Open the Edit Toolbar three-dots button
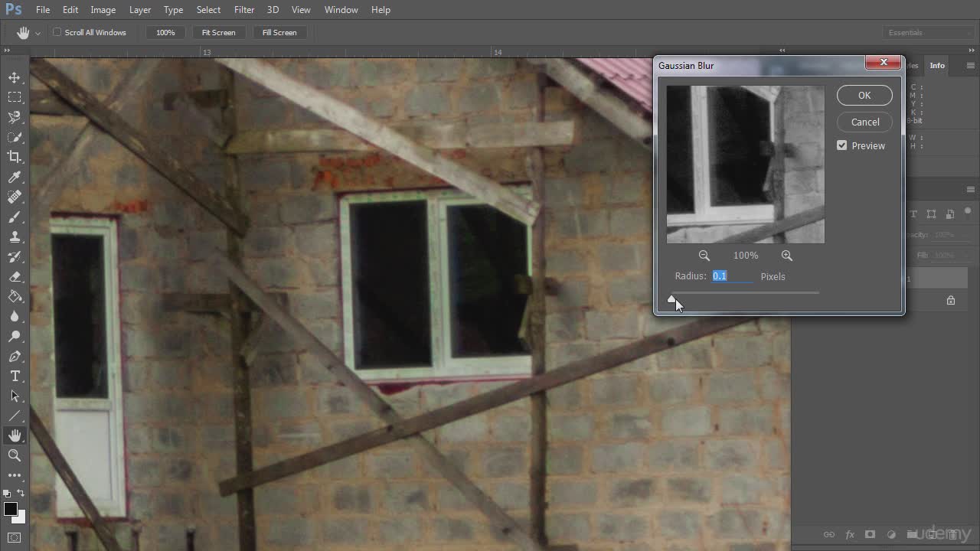The height and width of the screenshot is (551, 980). pos(15,475)
